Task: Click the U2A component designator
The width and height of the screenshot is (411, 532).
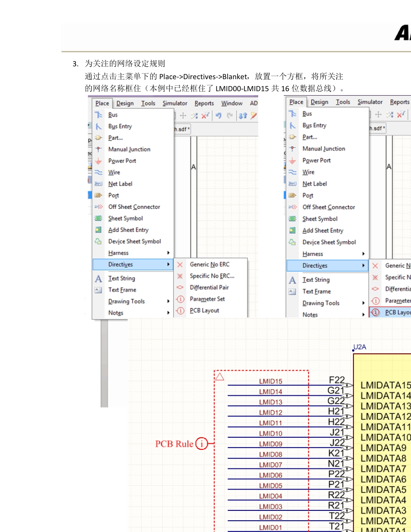Action: [360, 347]
